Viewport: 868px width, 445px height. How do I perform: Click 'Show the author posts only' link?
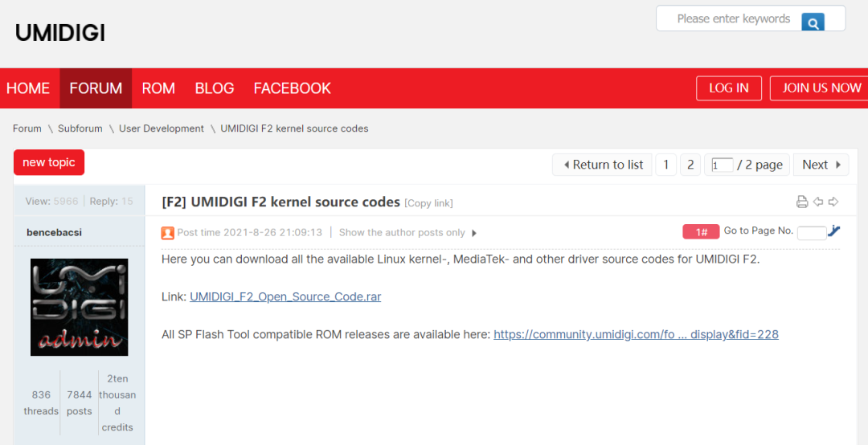point(402,232)
